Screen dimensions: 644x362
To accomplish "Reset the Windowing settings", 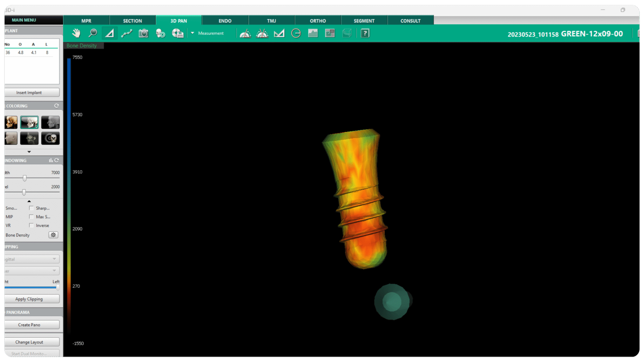I will tap(57, 161).
